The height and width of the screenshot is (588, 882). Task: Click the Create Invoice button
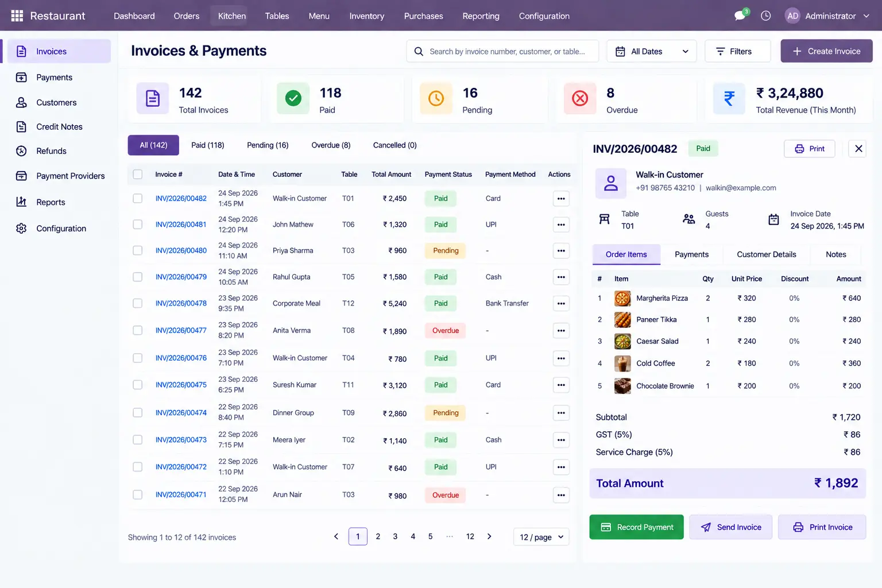coord(826,51)
